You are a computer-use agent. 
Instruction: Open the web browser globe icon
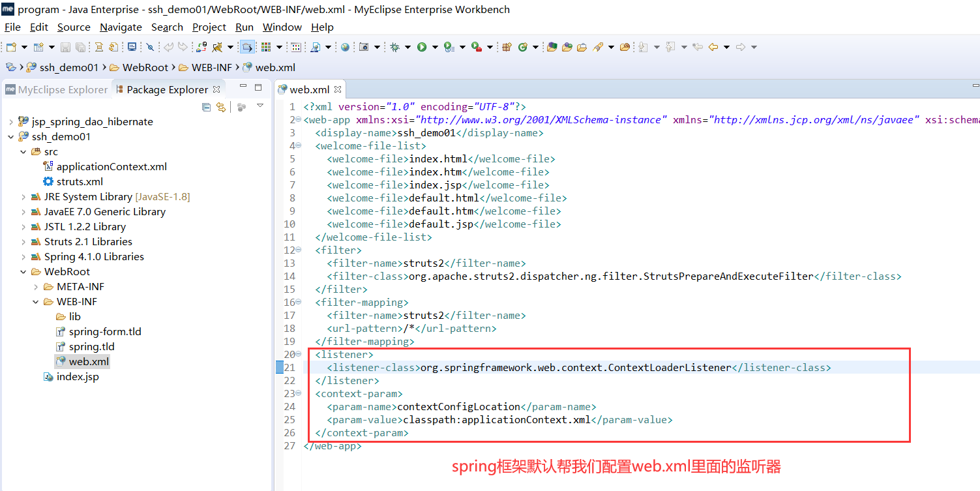[345, 46]
